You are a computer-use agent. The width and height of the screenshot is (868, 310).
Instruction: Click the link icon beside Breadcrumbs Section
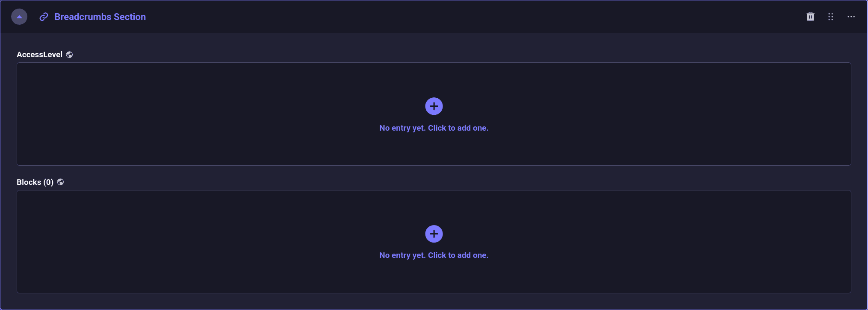[x=44, y=17]
